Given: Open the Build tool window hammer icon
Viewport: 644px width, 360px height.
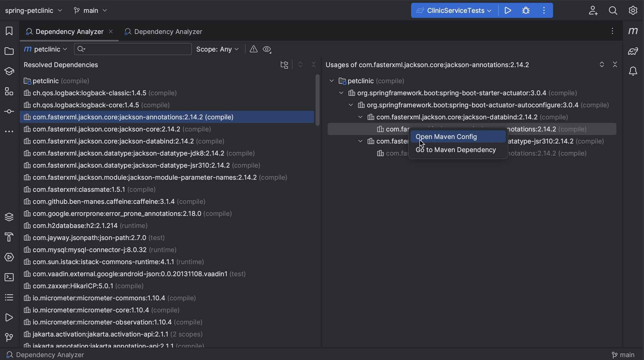Looking at the screenshot, I should point(9,237).
